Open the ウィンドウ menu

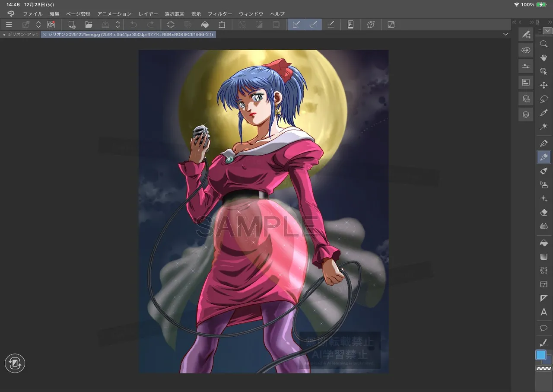pyautogui.click(x=251, y=14)
